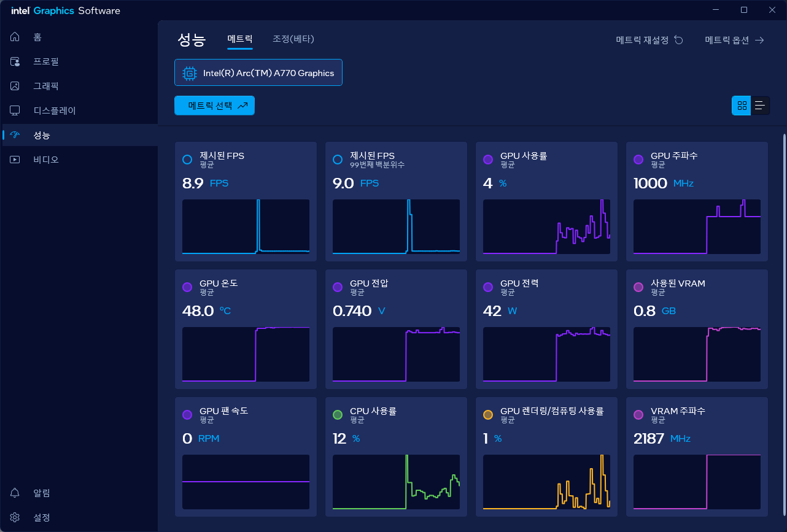Click the chart arrow icon in 메트릭 선택
The image size is (787, 532).
tap(242, 106)
